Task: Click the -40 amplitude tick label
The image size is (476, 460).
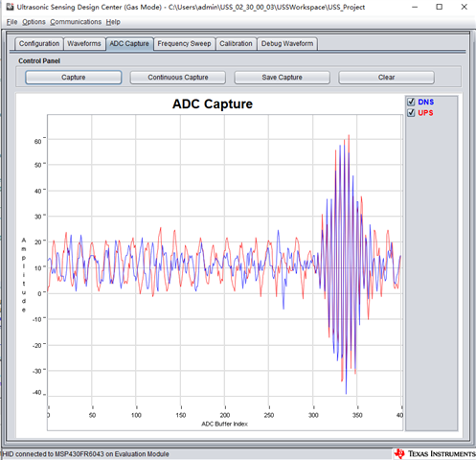Action: point(37,392)
